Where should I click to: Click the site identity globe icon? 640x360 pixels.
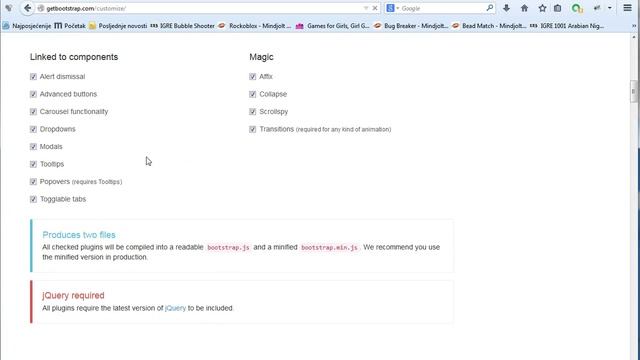click(x=40, y=8)
